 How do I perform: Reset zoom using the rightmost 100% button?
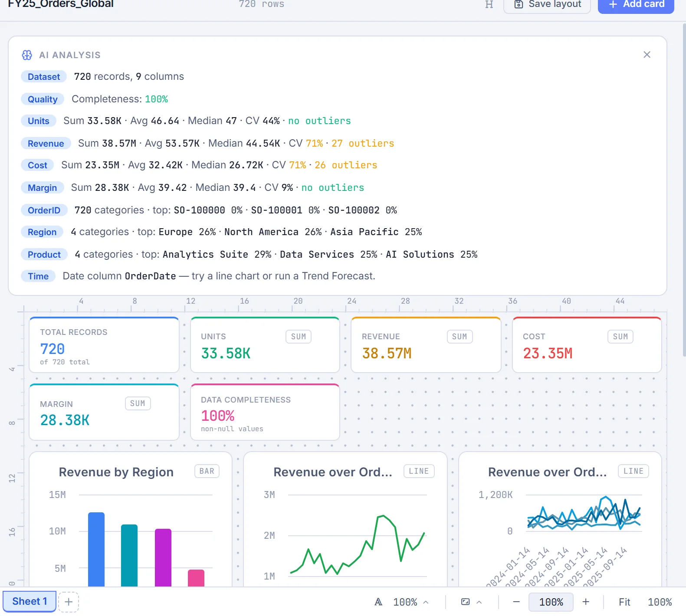[660, 602]
